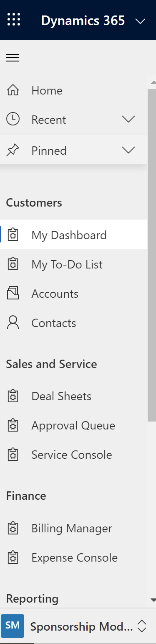The image size is (156, 644).
Task: Open the app launcher waffle icon
Action: point(14,20)
